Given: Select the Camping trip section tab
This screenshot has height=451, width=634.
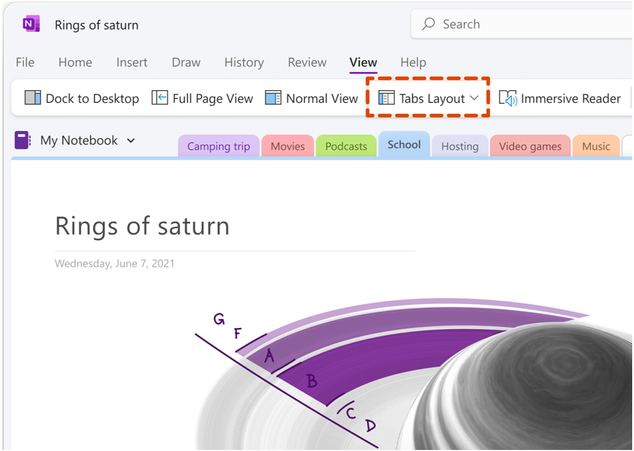Looking at the screenshot, I should pyautogui.click(x=219, y=146).
